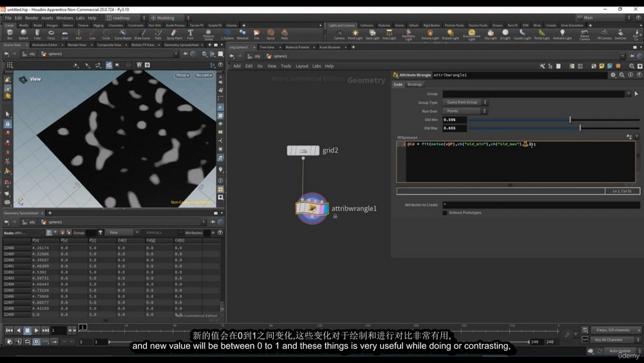Toggle lock flag under attribwrangle1 node
Image resolution: width=644 pixels, height=363 pixels.
[x=335, y=216]
